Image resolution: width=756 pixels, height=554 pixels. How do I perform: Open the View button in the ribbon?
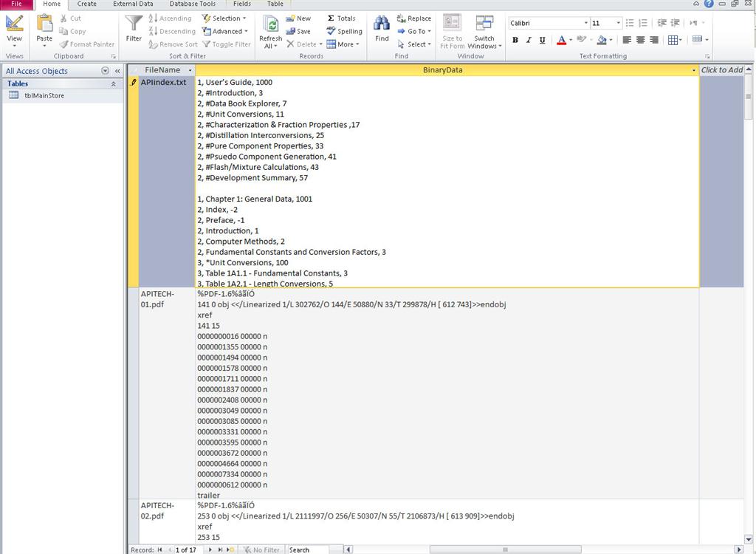[15, 30]
